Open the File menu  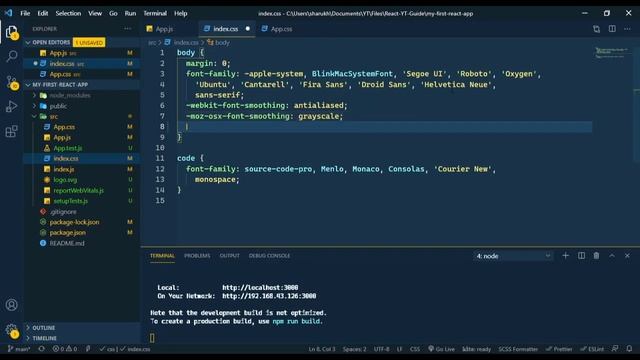point(25,13)
